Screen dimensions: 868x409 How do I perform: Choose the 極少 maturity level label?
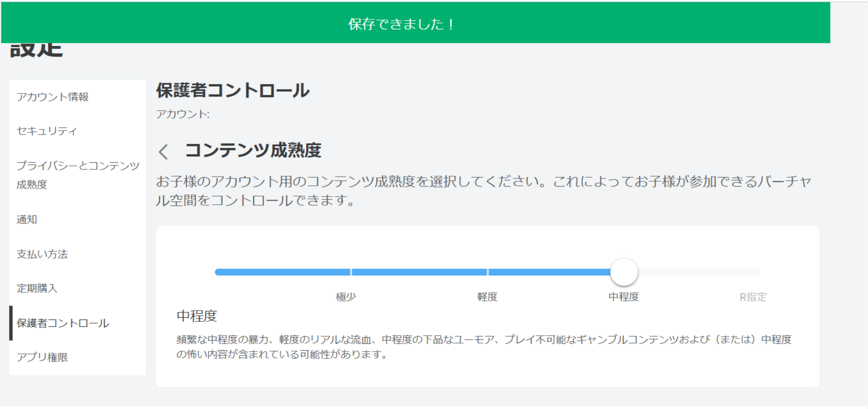coord(346,297)
